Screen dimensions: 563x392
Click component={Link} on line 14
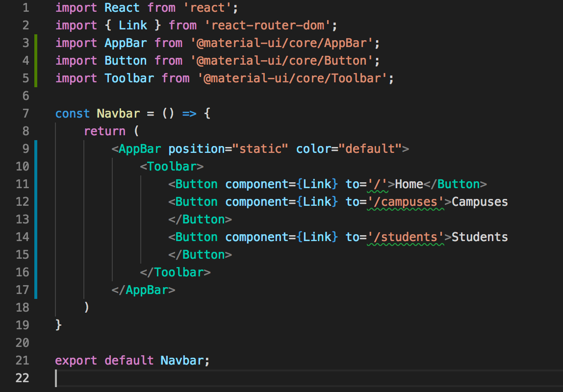pos(282,237)
